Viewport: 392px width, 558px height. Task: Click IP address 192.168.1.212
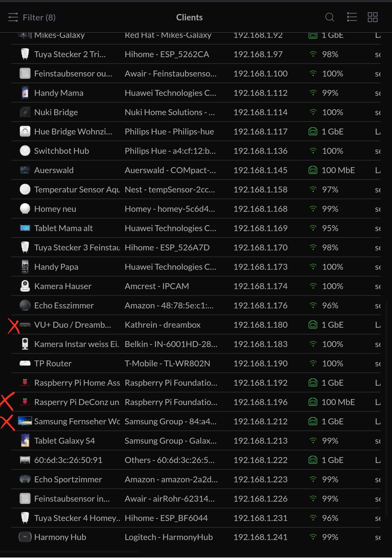tap(260, 421)
